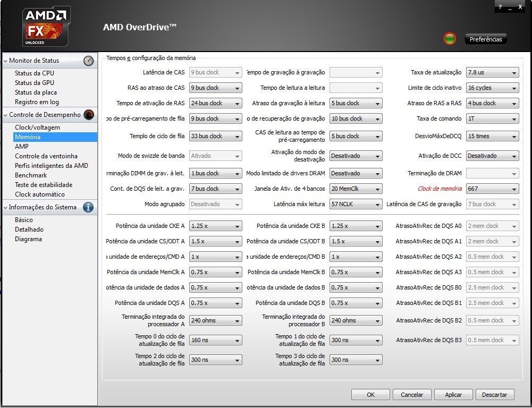Open Controle da ventoinha page
Viewport: 532px width, 408px height.
[x=46, y=156]
